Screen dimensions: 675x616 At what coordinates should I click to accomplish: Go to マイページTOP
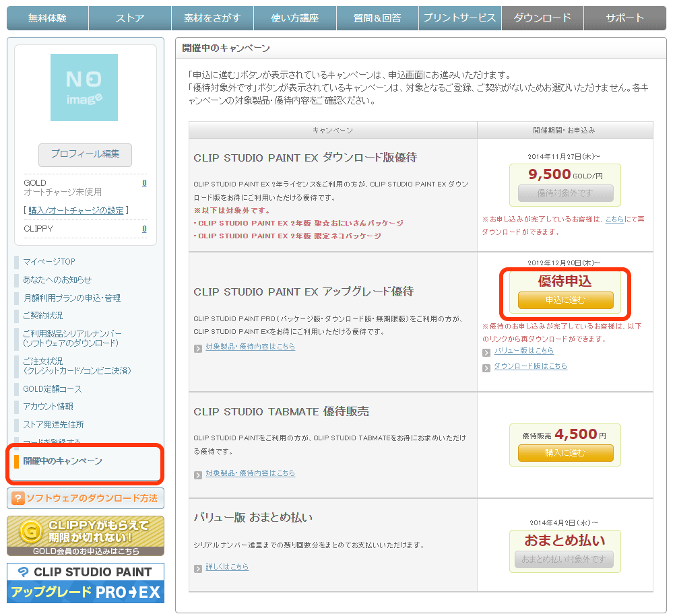(x=49, y=261)
